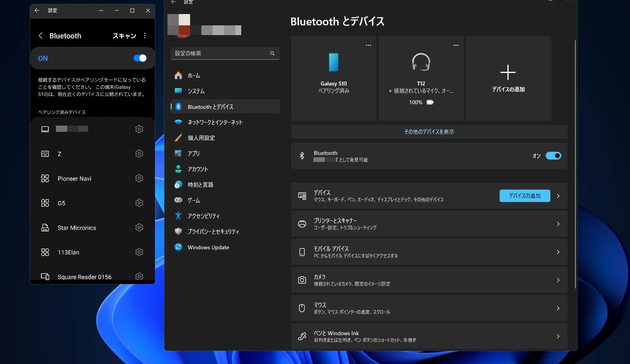
Task: Click the camera icon in カメラ row
Action: (302, 280)
